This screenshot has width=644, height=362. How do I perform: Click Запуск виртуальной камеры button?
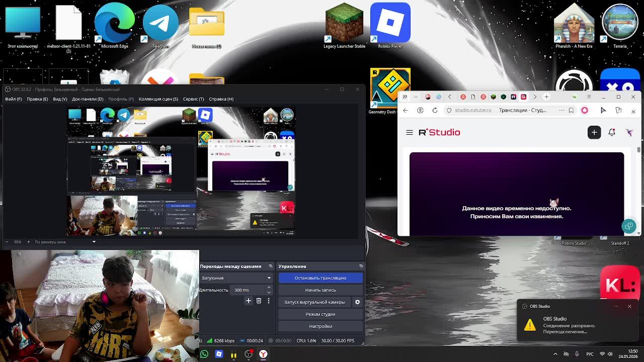[314, 302]
